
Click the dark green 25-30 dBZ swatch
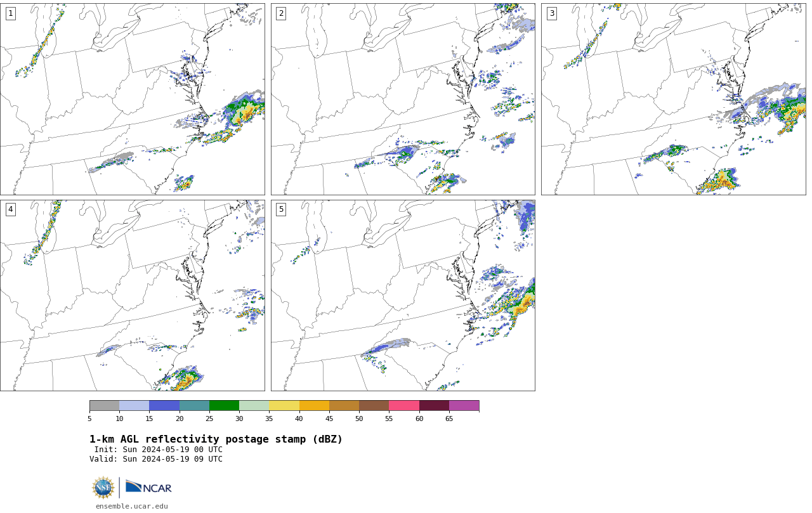pyautogui.click(x=225, y=406)
